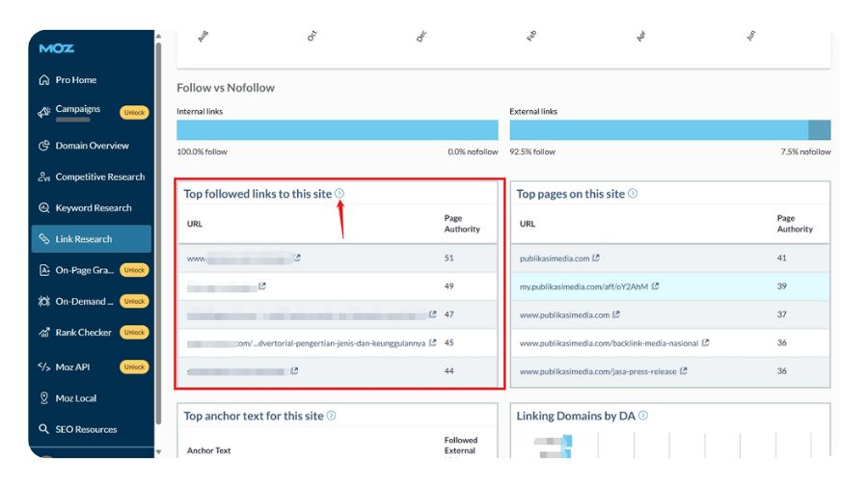Click external icon beside my.publikasimedia.com/aff/oY2AhM
The image size is (868, 488).
pyautogui.click(x=655, y=285)
